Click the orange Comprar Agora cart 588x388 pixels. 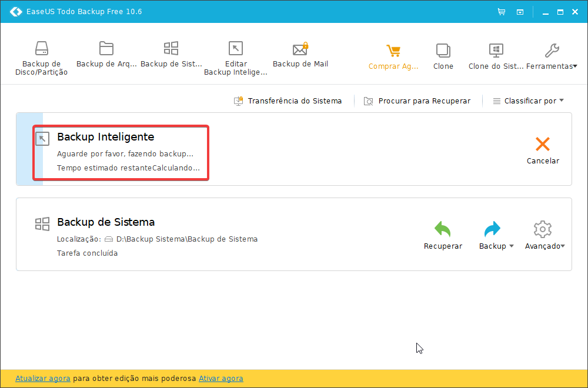[393, 57]
